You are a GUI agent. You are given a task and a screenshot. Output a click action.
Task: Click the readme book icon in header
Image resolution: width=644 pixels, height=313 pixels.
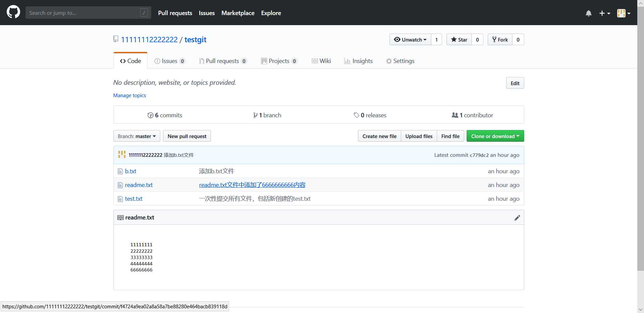(x=120, y=218)
